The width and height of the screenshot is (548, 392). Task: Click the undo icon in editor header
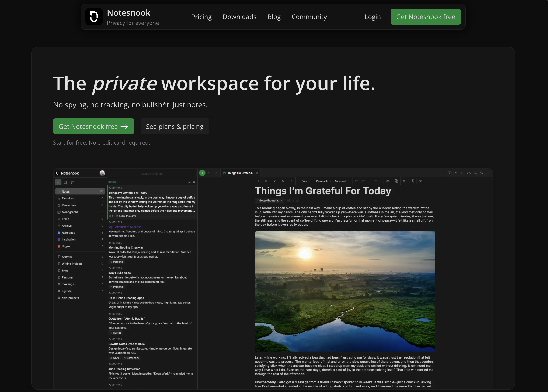456,173
